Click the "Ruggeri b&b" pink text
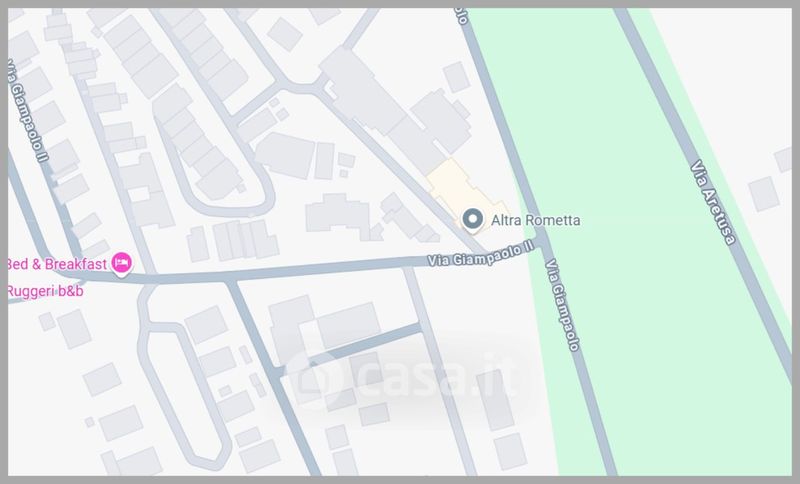This screenshot has width=800, height=484. [x=45, y=291]
